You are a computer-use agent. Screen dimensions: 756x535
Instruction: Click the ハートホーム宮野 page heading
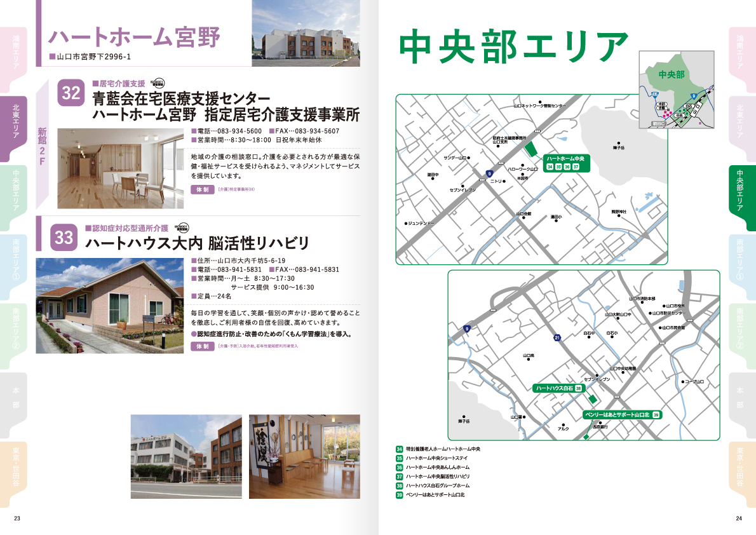point(135,37)
